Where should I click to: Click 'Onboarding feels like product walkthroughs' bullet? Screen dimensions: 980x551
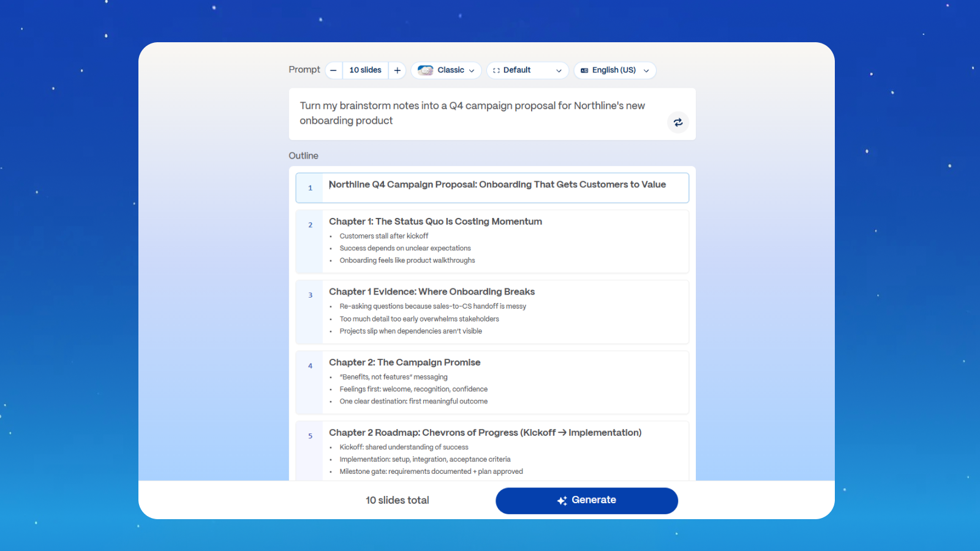tap(407, 261)
